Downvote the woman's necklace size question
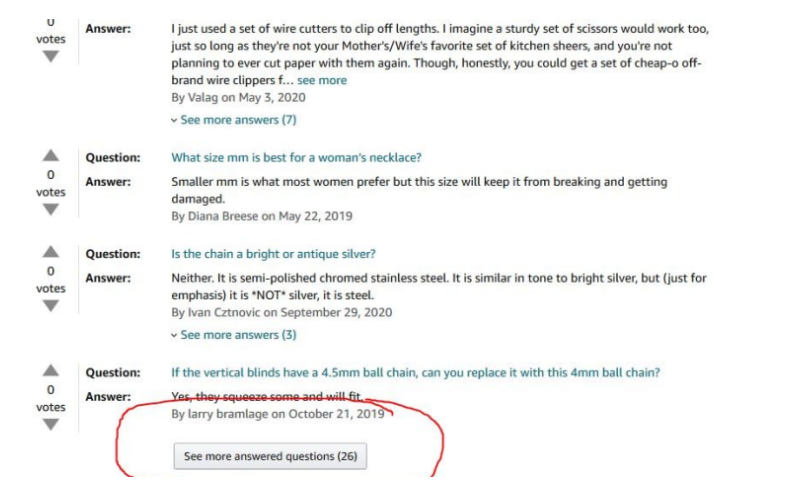The height and width of the screenshot is (499, 786). pos(50,210)
